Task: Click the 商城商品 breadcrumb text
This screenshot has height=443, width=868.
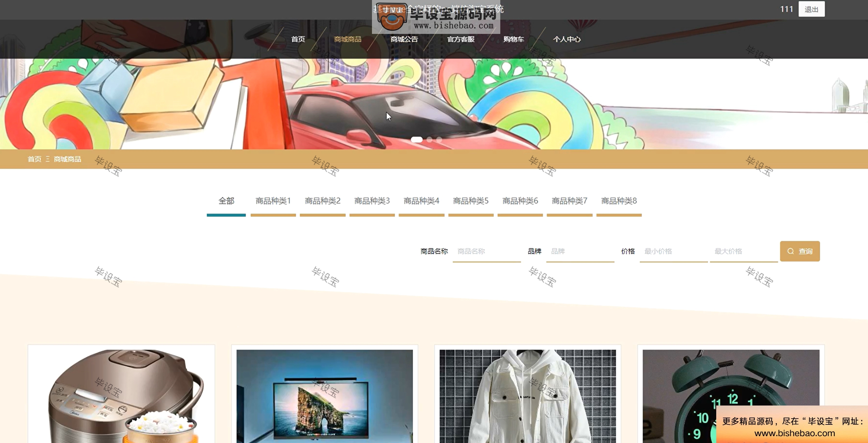Action: (67, 159)
